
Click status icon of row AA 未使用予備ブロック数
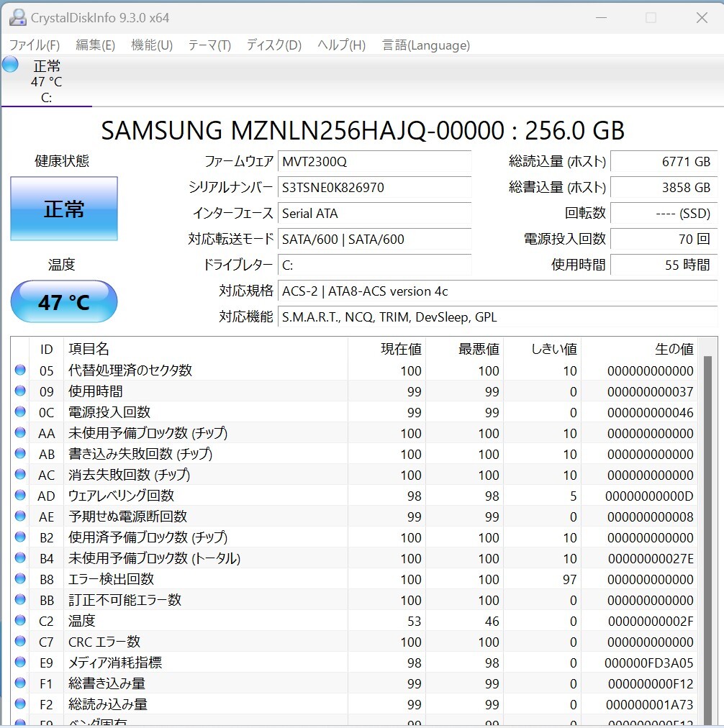(20, 433)
